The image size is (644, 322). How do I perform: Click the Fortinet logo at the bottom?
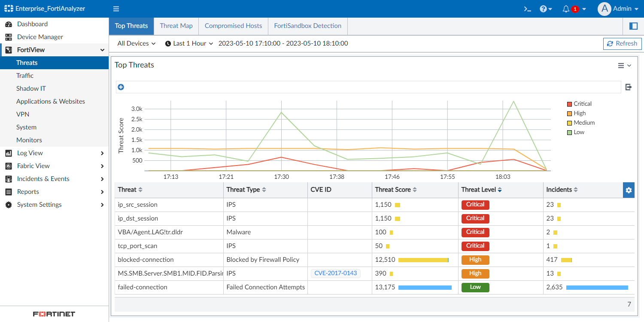pyautogui.click(x=54, y=314)
